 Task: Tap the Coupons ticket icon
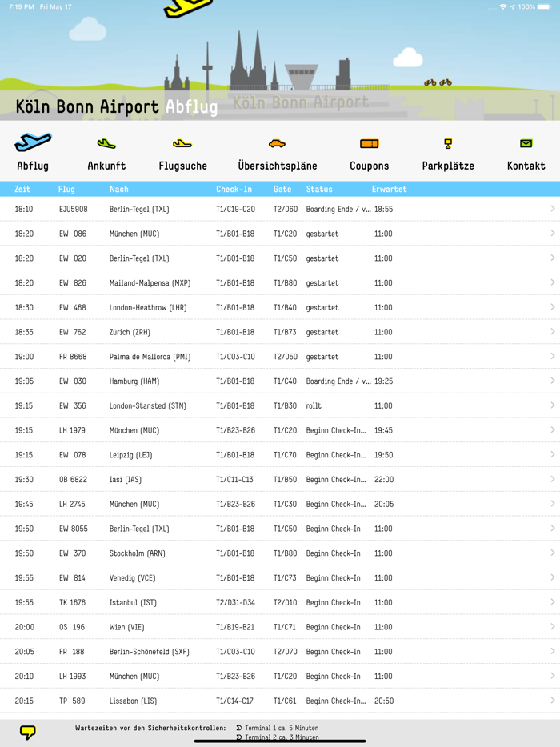tap(370, 143)
